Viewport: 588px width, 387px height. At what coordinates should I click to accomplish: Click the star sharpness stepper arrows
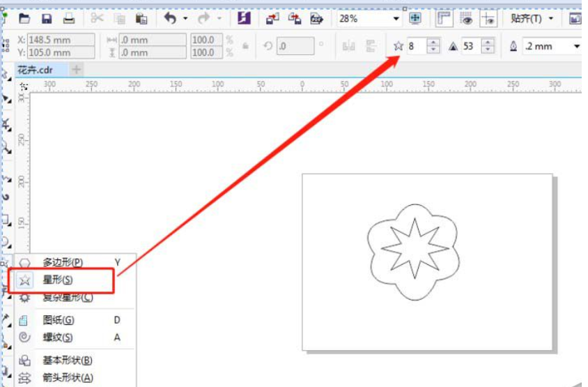(488, 46)
